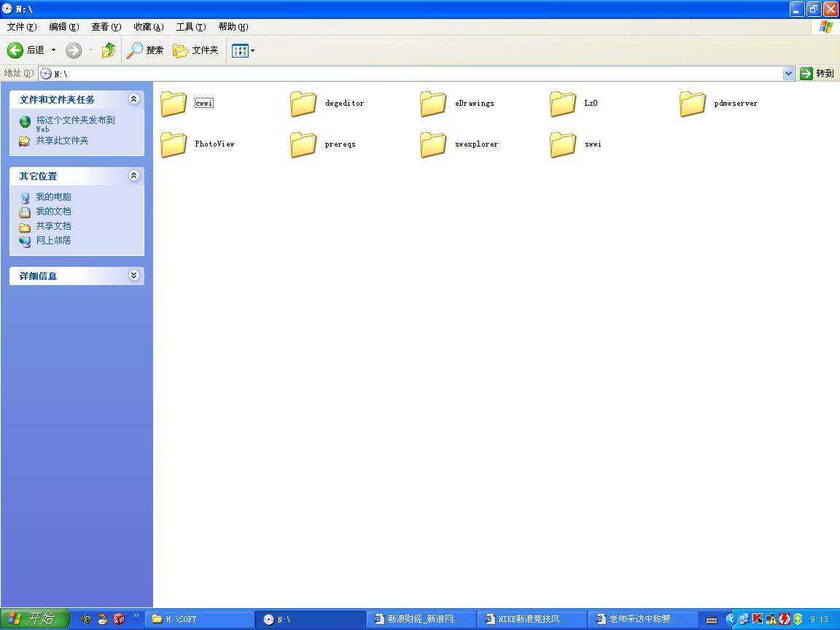Open My Documents (我的文档) link
The height and width of the screenshot is (630, 840).
coord(53,211)
